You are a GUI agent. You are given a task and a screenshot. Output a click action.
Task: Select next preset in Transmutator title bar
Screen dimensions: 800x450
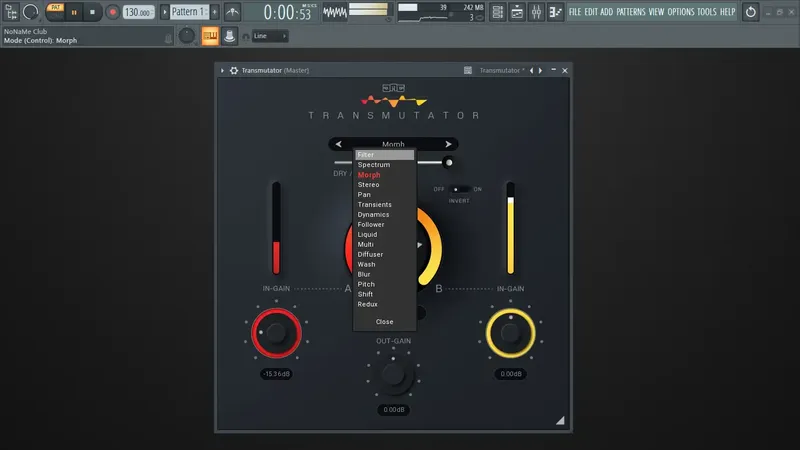point(540,70)
